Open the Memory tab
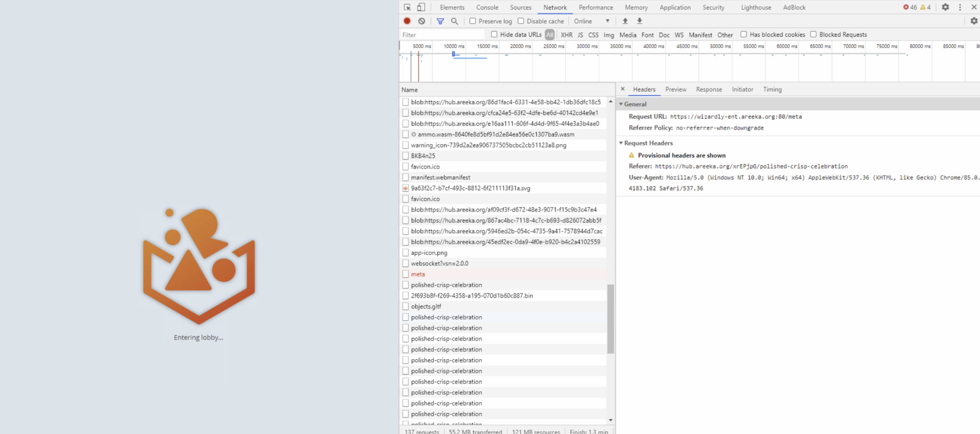The width and height of the screenshot is (980, 434). coord(636,7)
